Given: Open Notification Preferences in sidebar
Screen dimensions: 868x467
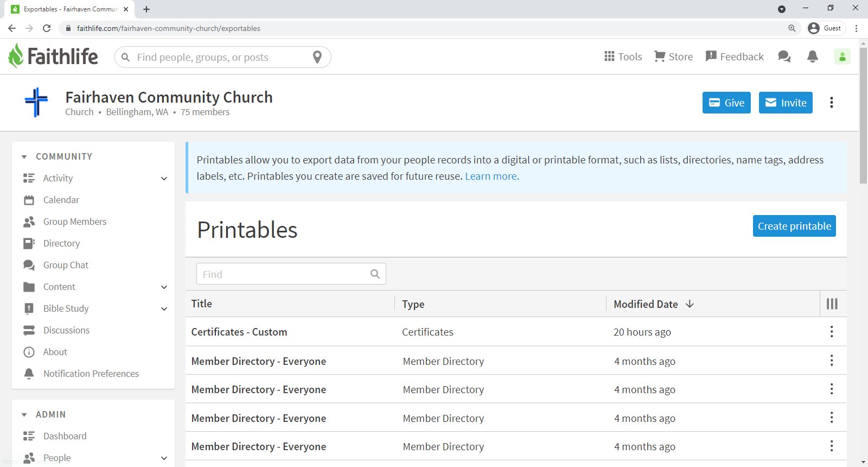Looking at the screenshot, I should pyautogui.click(x=91, y=374).
